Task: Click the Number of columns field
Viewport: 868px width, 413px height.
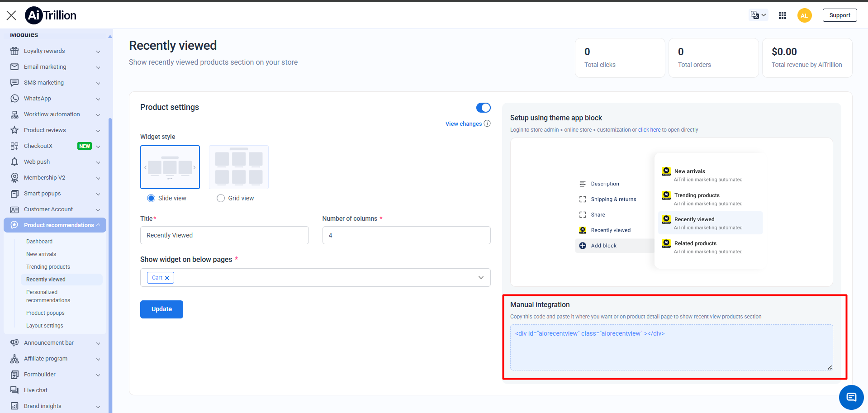Action: click(406, 235)
